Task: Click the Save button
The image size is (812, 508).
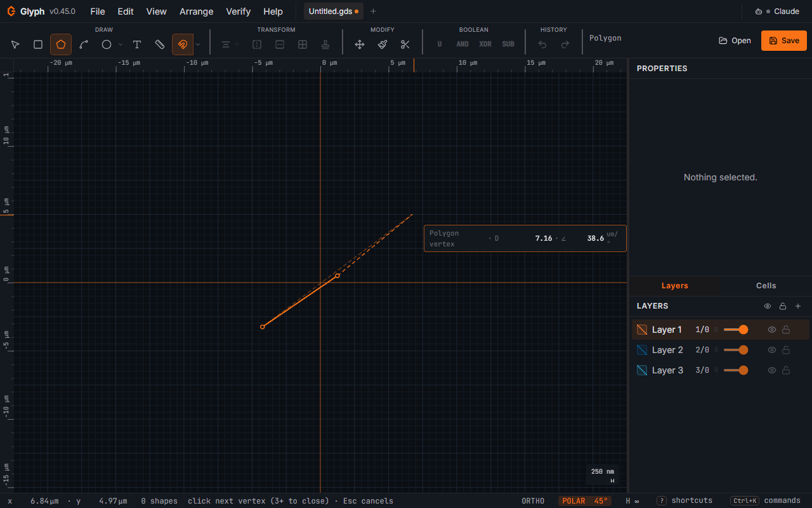Action: 784,41
